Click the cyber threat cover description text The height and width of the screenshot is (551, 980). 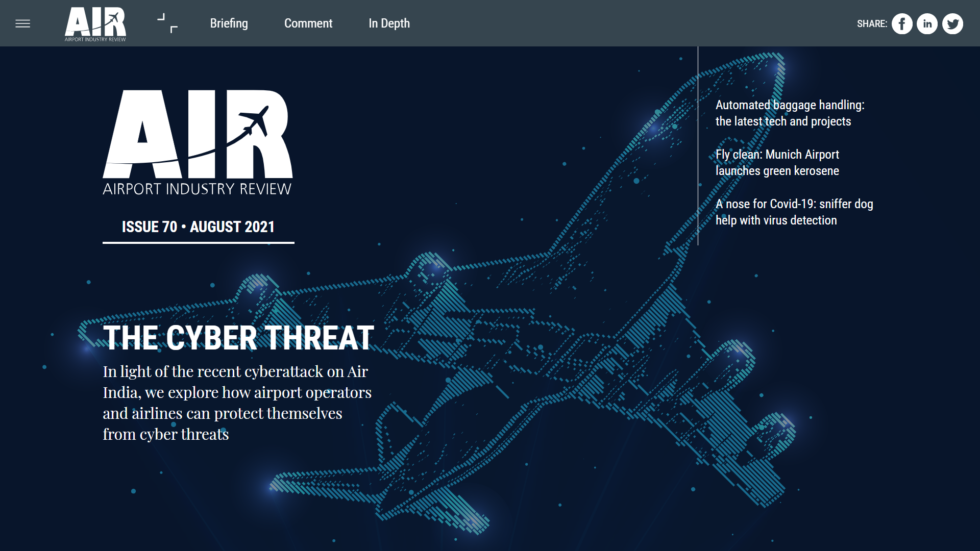point(237,403)
